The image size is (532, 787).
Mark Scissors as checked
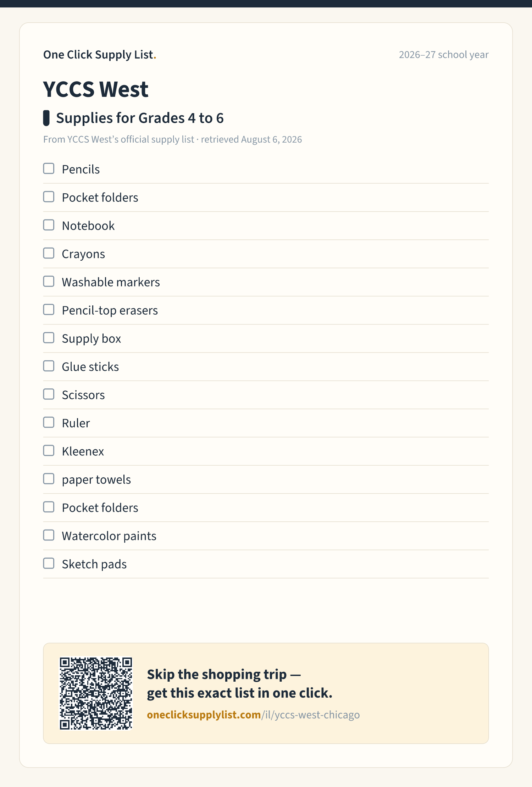[x=49, y=394]
